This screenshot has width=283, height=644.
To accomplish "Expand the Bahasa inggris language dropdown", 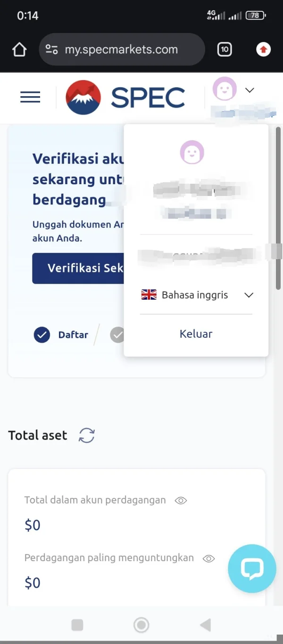I will (249, 295).
